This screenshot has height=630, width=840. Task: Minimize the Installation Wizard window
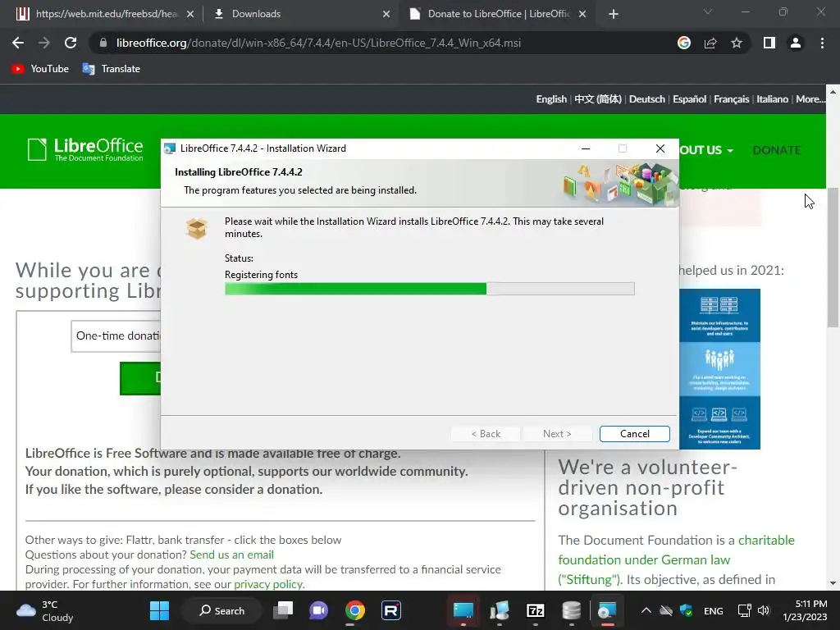coord(586,148)
